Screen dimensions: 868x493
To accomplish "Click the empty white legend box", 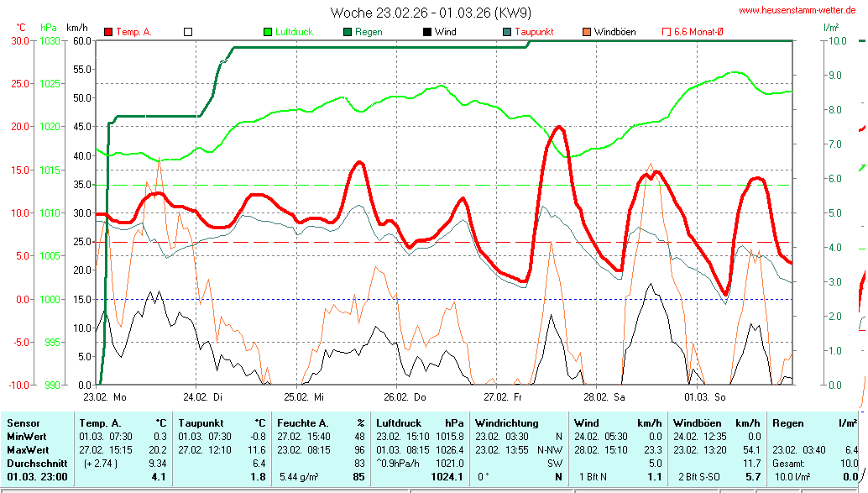I will pos(188,32).
